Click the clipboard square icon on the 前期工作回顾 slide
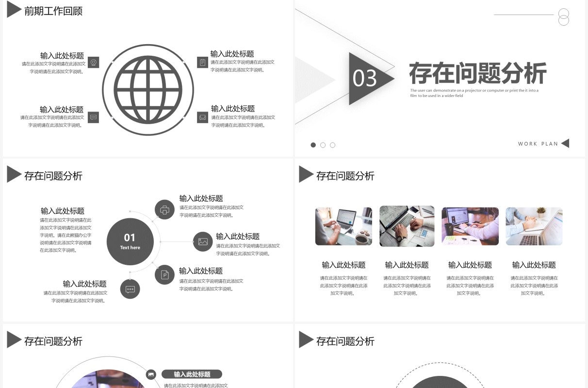588x388 pixels. pyautogui.click(x=202, y=62)
